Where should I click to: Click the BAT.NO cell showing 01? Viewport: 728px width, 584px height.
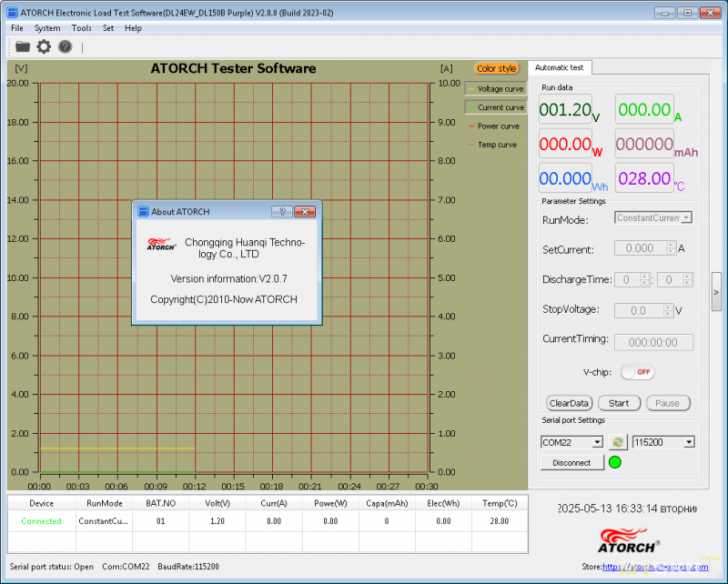[x=161, y=521]
